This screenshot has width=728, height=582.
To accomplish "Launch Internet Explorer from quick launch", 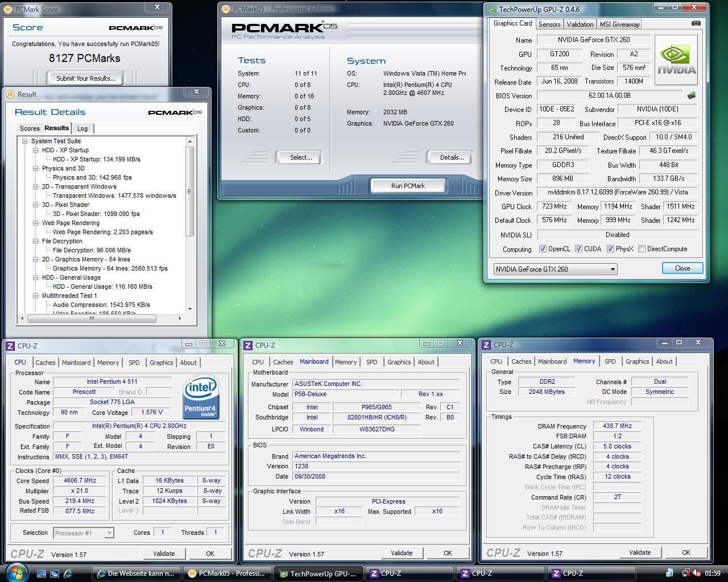I will pyautogui.click(x=68, y=573).
